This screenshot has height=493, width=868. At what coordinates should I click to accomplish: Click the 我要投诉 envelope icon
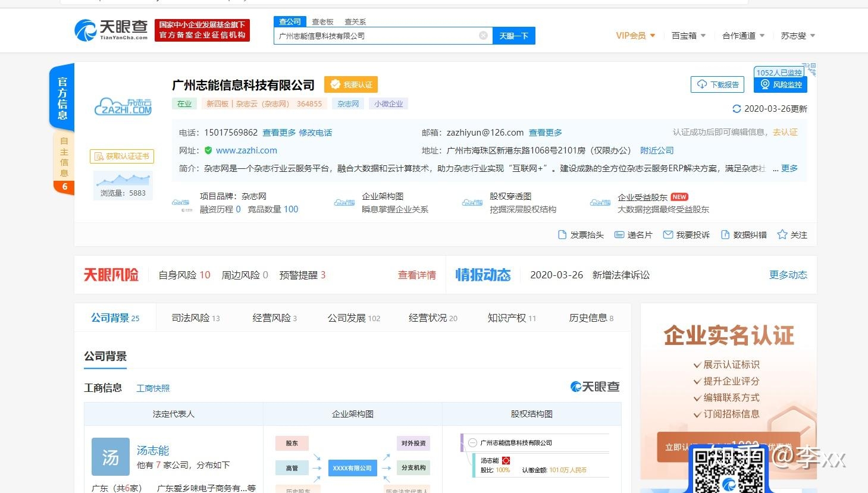668,235
